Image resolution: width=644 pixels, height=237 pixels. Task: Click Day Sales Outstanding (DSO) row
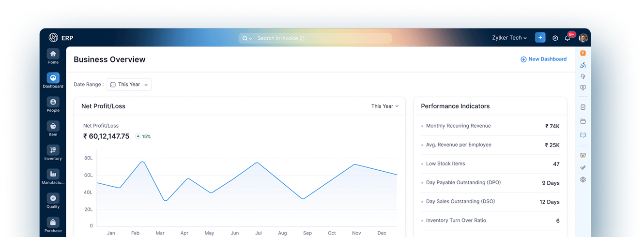(x=490, y=202)
